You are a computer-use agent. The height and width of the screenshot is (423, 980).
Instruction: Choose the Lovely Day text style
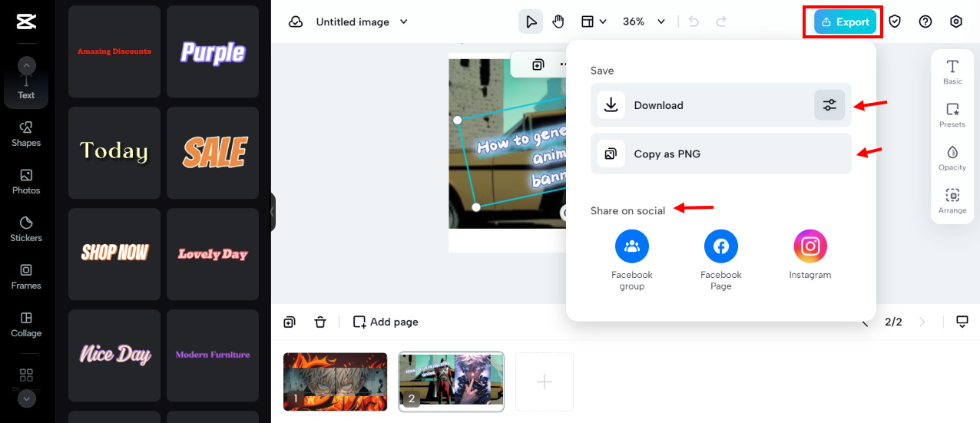213,254
